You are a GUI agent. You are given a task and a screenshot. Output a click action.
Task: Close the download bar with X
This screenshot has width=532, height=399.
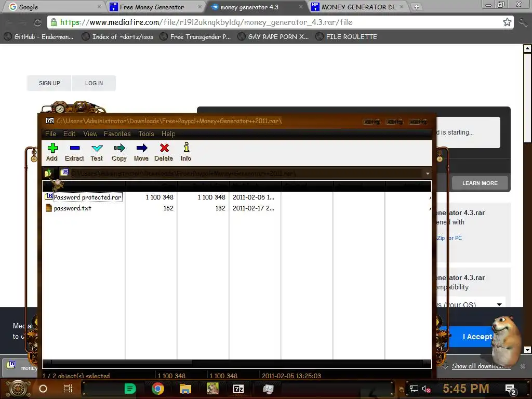[523, 366]
